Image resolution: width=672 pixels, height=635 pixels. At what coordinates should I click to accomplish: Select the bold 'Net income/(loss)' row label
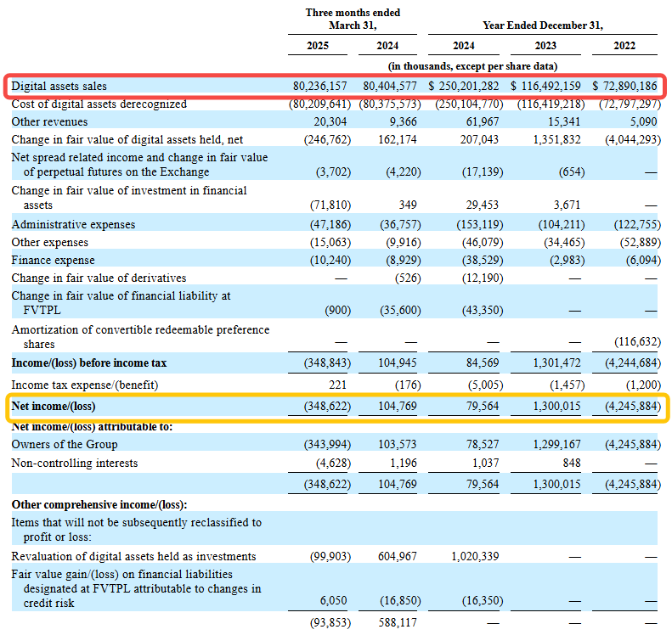coord(54,407)
